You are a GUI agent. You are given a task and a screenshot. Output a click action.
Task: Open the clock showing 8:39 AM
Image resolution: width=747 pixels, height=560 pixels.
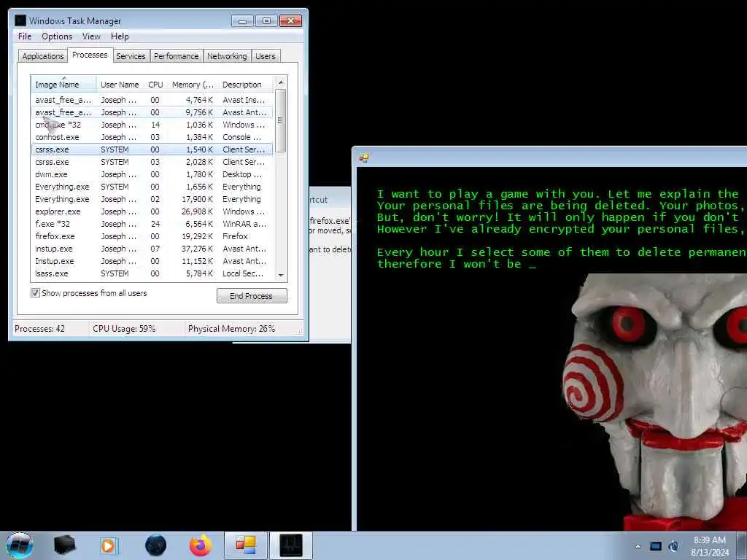(x=710, y=546)
